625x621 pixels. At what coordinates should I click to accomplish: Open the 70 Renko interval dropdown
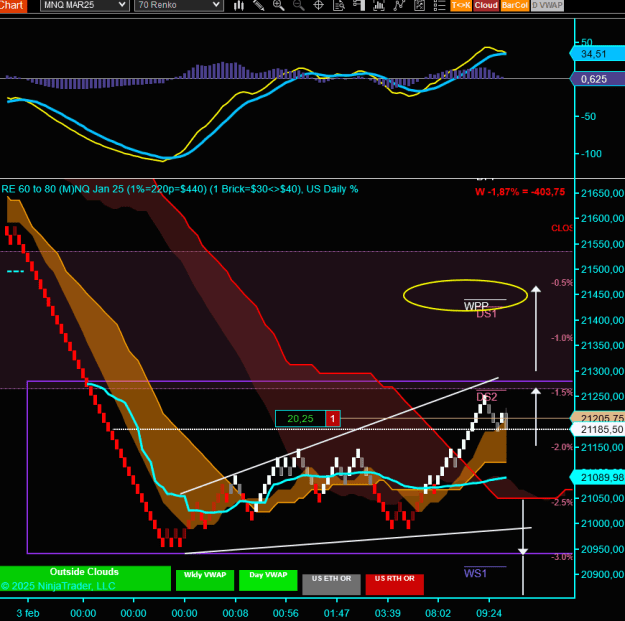[179, 5]
